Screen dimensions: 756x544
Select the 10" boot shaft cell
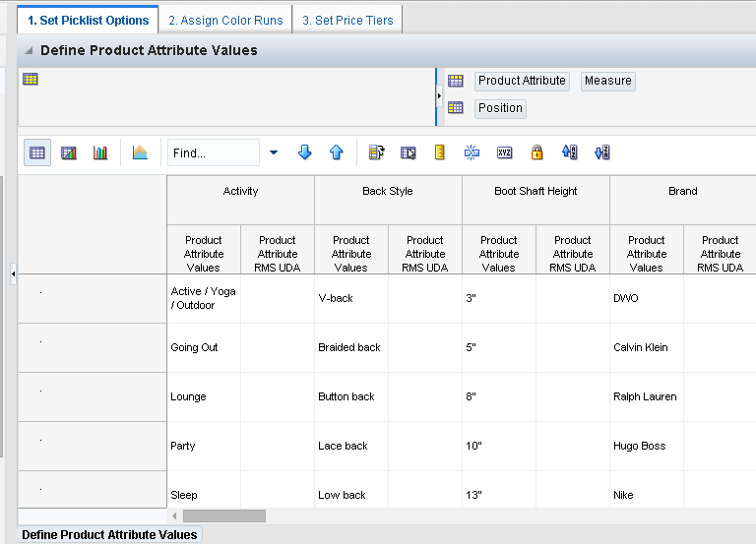(498, 446)
